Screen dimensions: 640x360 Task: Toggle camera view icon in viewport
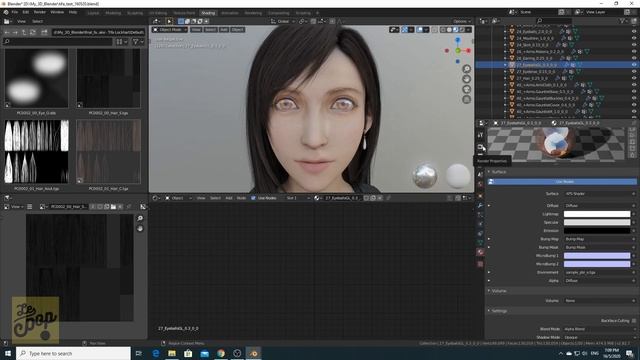467,89
